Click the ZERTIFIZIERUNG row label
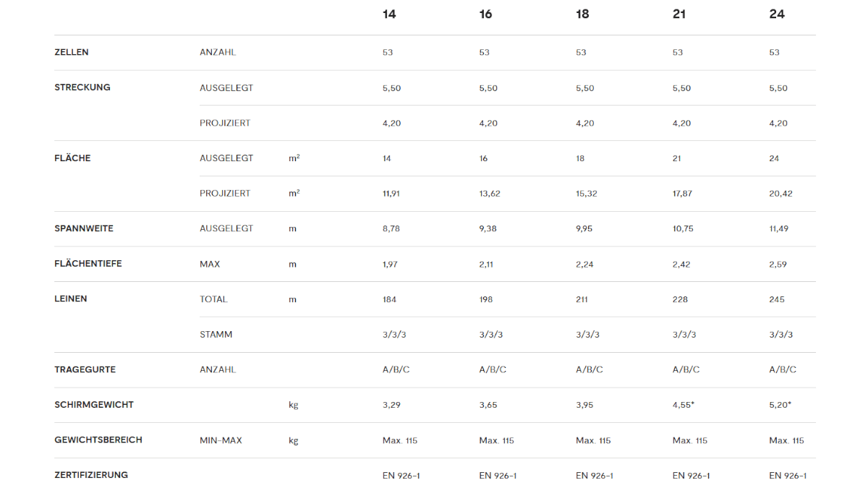This screenshot has height=488, width=868. click(x=91, y=475)
